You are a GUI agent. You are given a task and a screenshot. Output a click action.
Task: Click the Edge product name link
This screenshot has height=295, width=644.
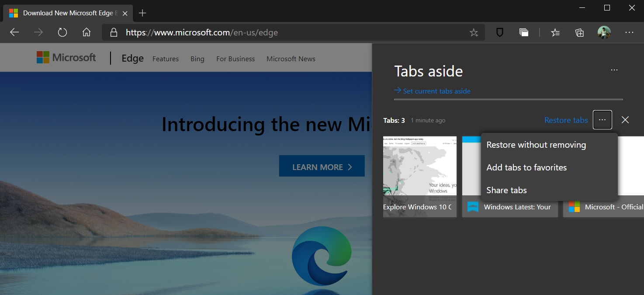click(x=133, y=58)
